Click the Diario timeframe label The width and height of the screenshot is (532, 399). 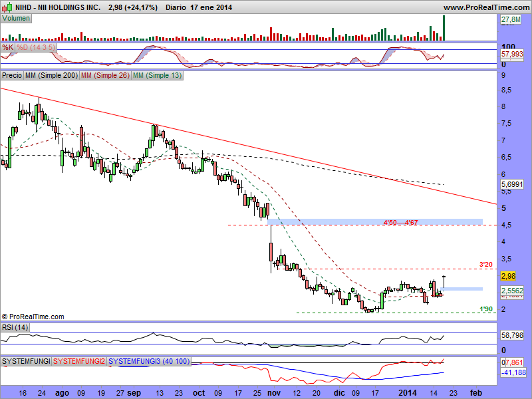tap(176, 7)
